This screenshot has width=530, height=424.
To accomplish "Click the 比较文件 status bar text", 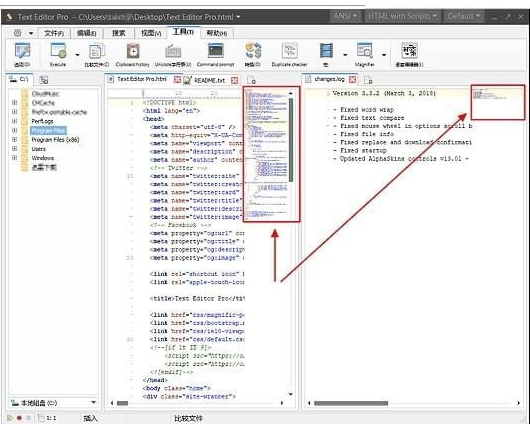I will point(188,418).
